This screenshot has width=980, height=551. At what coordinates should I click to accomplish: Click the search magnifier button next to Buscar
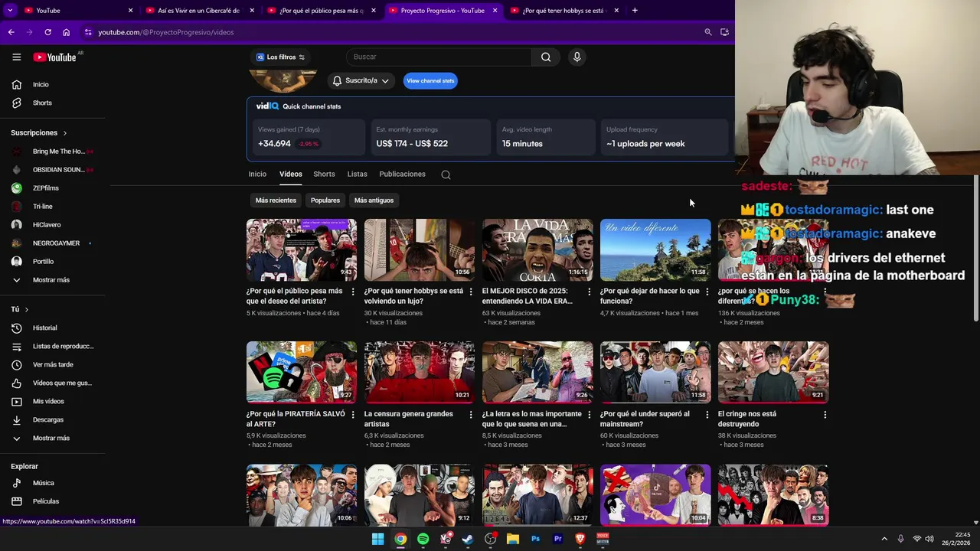click(546, 57)
